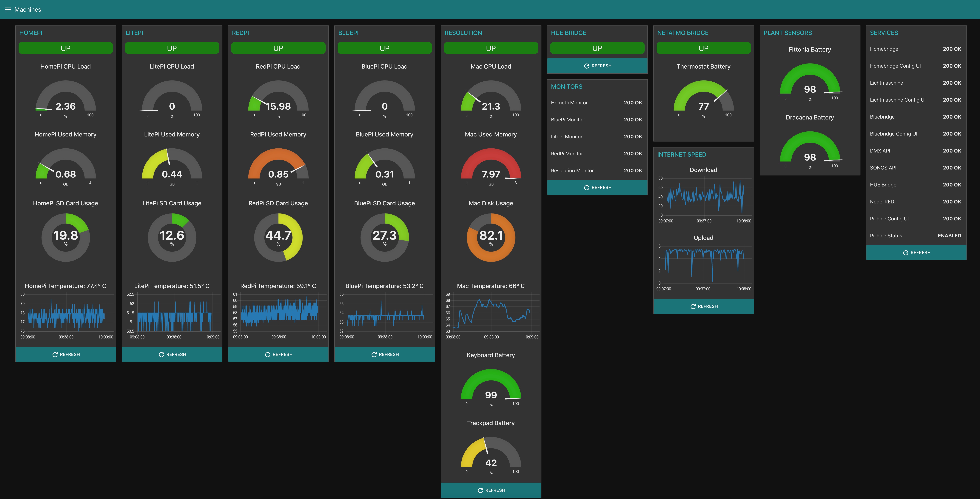Image resolution: width=980 pixels, height=499 pixels.
Task: Click the Monitors panel refresh icon
Action: pos(587,188)
